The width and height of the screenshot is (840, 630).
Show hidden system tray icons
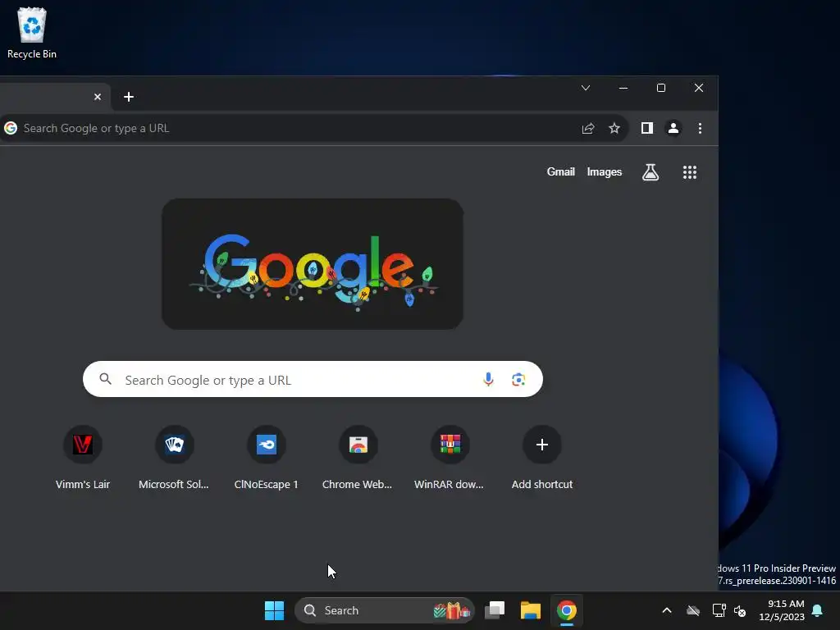667,610
